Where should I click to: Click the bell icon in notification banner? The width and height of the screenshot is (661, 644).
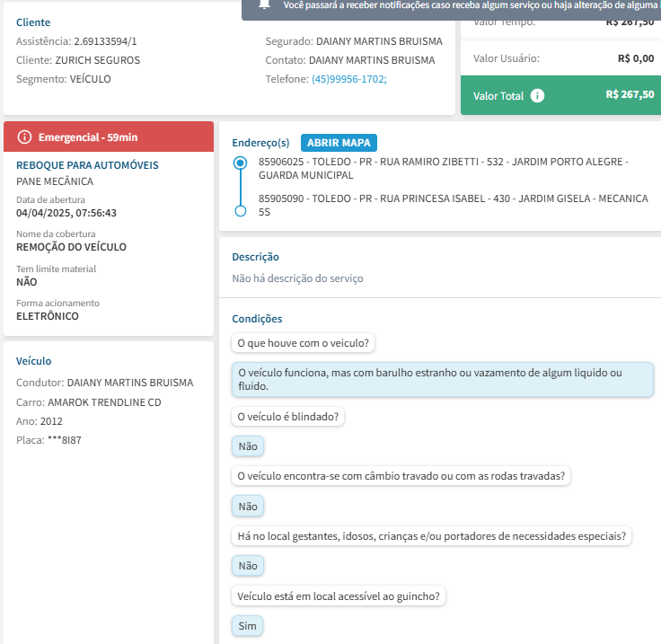(x=264, y=4)
